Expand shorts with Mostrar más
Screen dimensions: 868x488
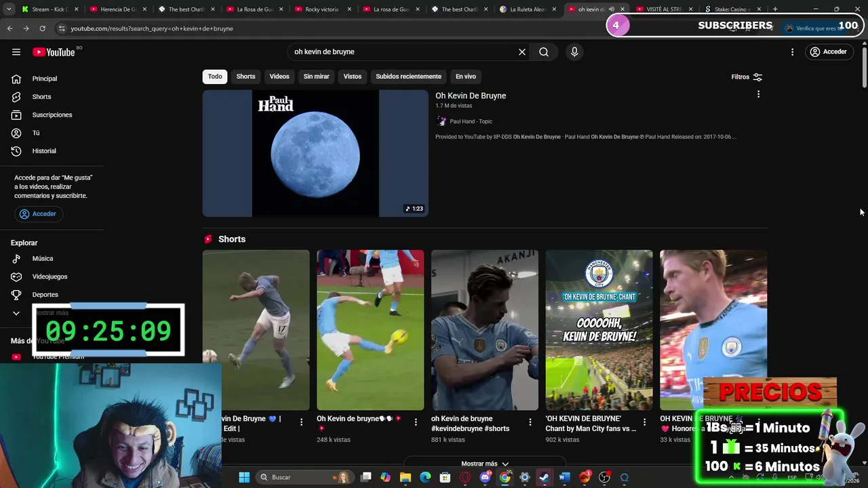[485, 464]
